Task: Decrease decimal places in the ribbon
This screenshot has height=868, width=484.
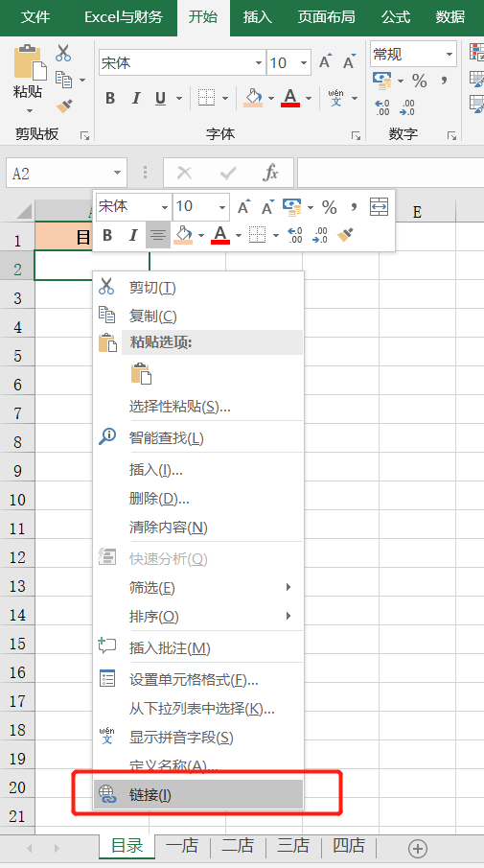Action: pyautogui.click(x=407, y=106)
